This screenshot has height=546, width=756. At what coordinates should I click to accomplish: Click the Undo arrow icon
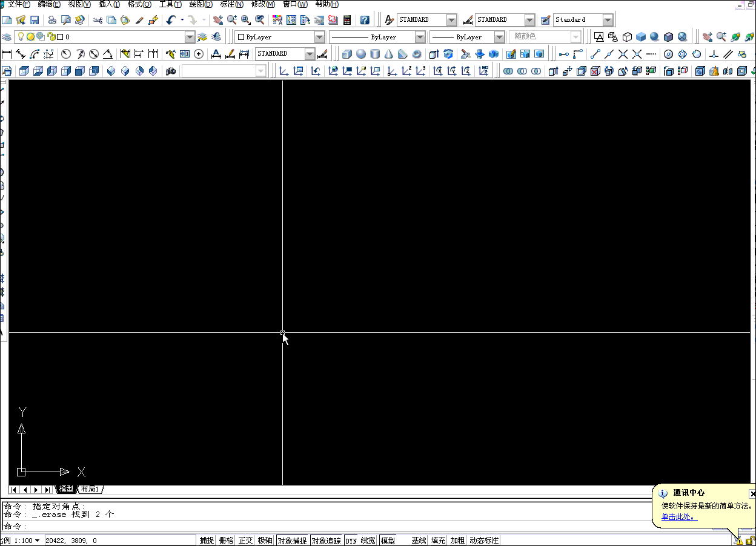(x=171, y=20)
